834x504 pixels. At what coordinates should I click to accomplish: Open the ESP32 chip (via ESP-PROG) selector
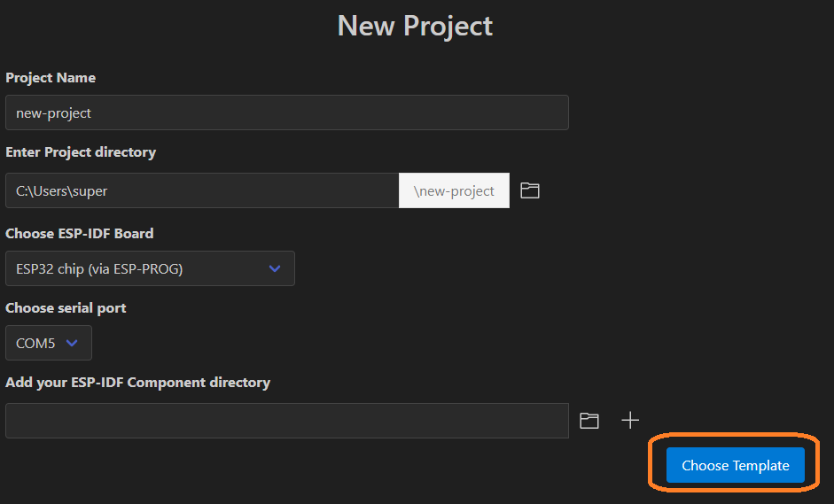click(150, 268)
